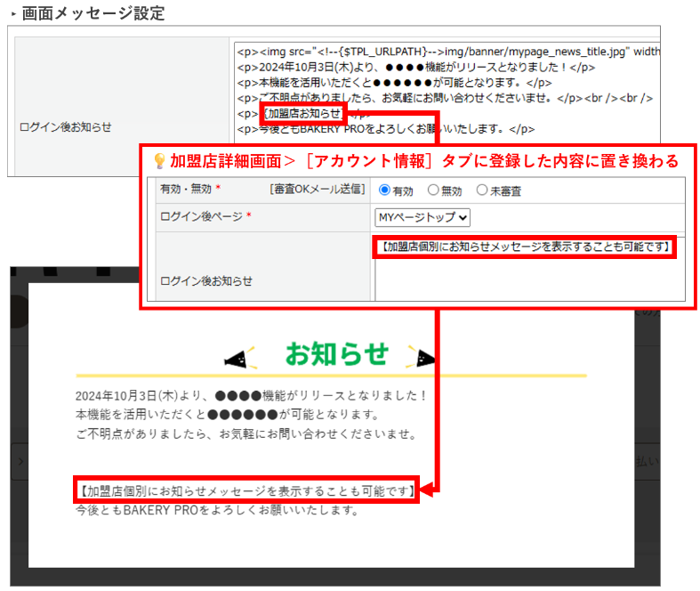Click the line 2024年10月3日(木)より in preview

pyautogui.click(x=251, y=395)
